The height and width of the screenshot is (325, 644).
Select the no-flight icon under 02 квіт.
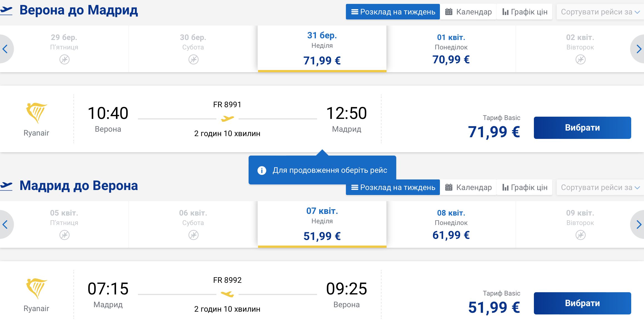(581, 59)
